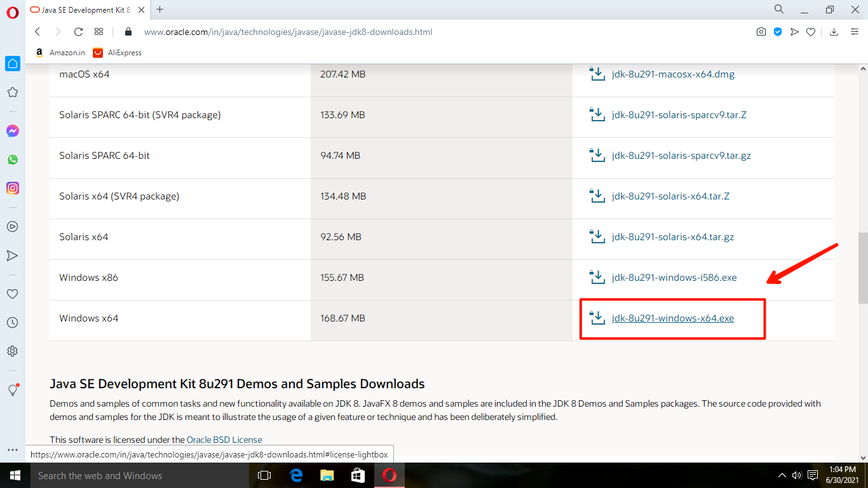
Task: Expand the system tray hidden icons chevron
Action: [x=782, y=475]
